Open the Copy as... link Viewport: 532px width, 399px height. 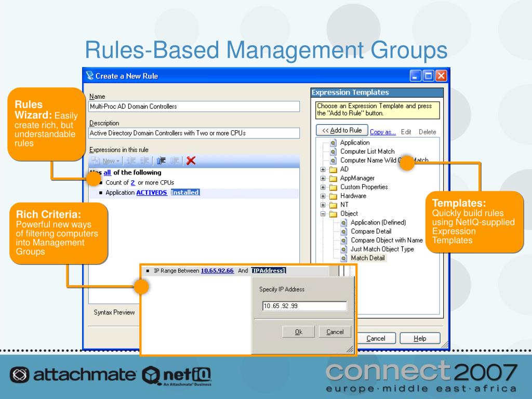pyautogui.click(x=383, y=132)
